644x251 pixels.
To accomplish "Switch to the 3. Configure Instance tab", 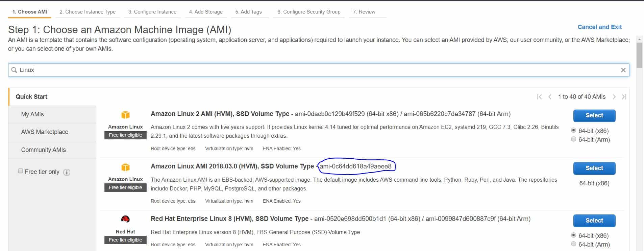I will coord(152,12).
